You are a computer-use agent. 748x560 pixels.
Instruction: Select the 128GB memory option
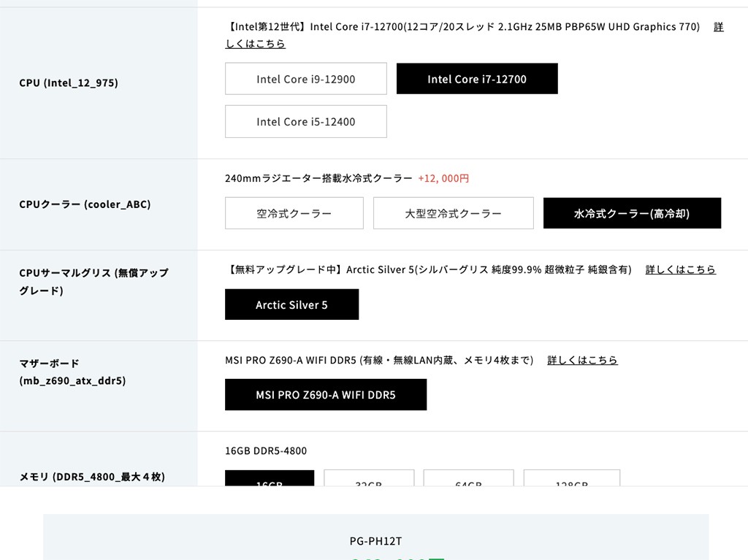click(x=572, y=479)
